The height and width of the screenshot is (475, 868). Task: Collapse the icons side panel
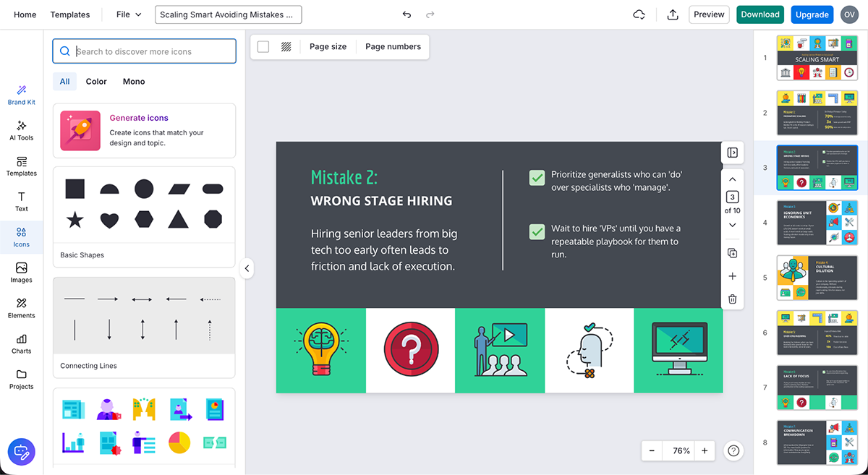(x=247, y=268)
